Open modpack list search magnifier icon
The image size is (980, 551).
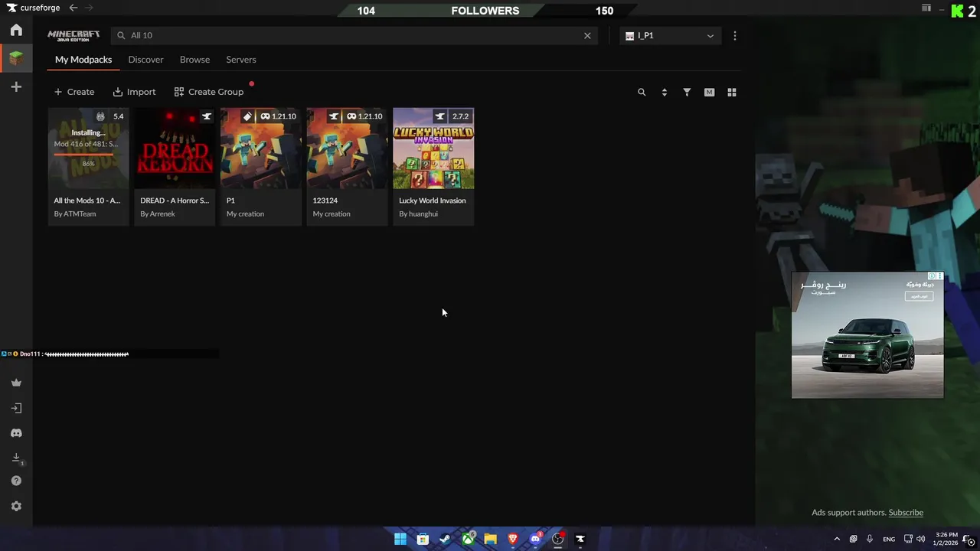click(x=642, y=92)
